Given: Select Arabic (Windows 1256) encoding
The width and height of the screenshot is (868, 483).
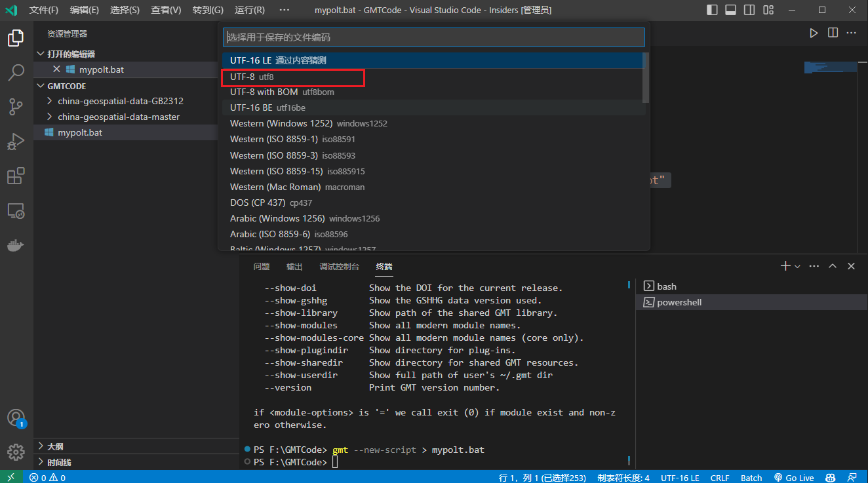Looking at the screenshot, I should point(433,218).
